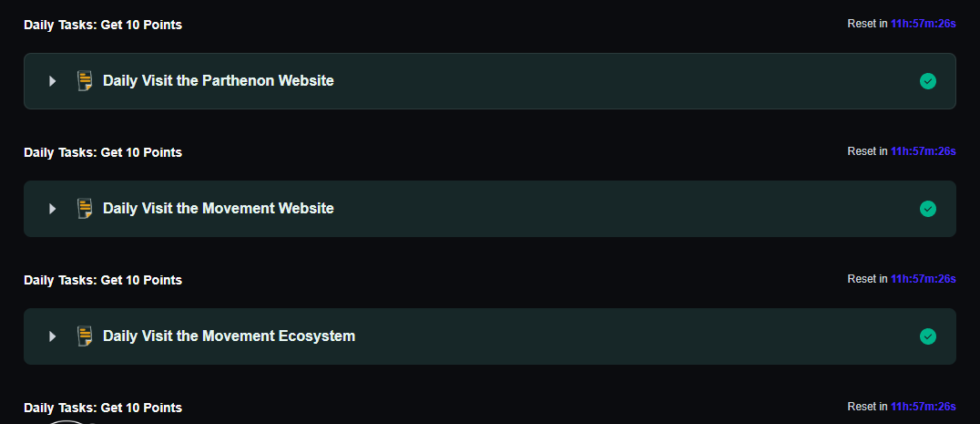Click the green completed checkmark on Movement Website task
This screenshot has height=424, width=980.
coord(928,209)
